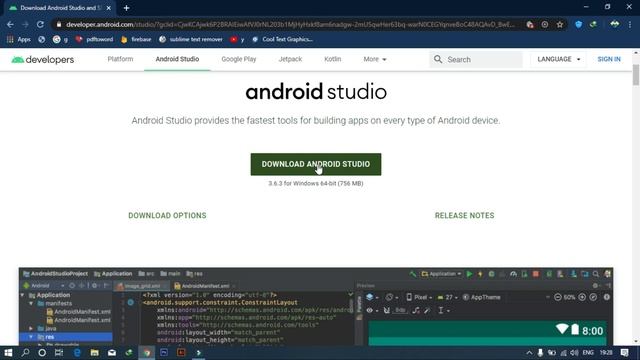Launch Edge from the taskbar
This screenshot has width=640, height=360.
click(77, 353)
